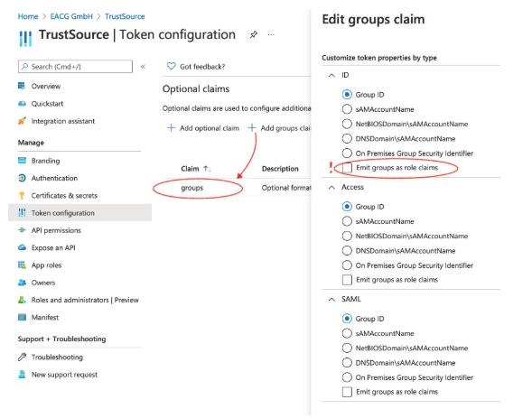This screenshot has width=532, height=418.
Task: Collapse the sidebar with the double chevron
Action: point(143,67)
